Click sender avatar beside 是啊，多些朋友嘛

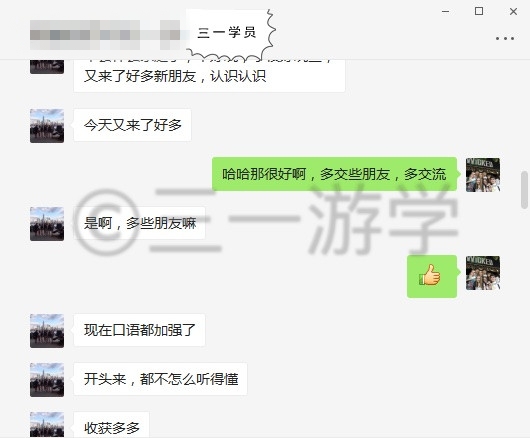pyautogui.click(x=47, y=224)
